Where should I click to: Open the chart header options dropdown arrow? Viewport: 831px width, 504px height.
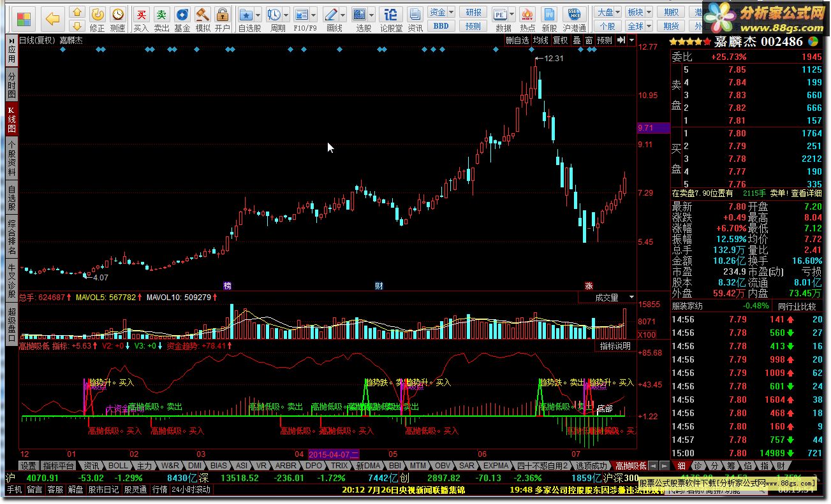631,40
